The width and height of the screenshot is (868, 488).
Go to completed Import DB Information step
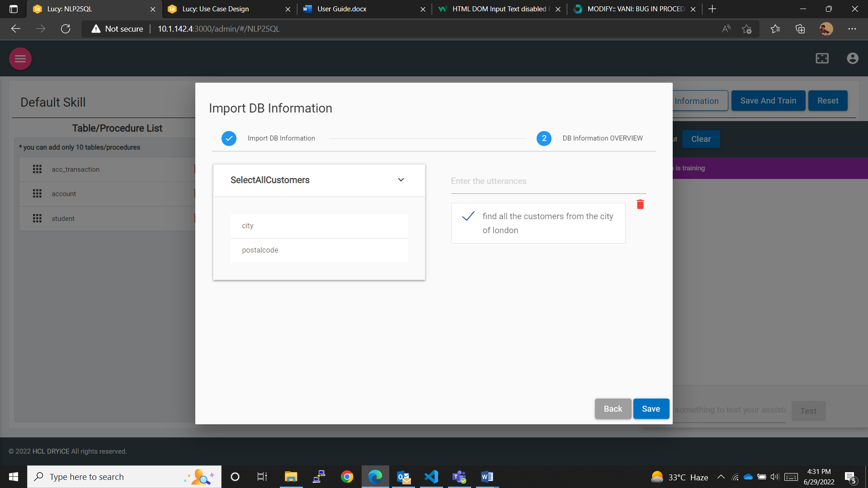tap(229, 138)
